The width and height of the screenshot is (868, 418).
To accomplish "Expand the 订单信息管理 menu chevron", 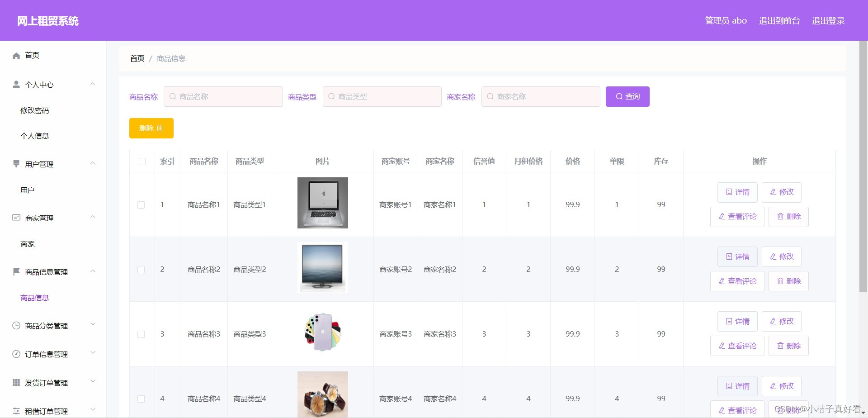I will tap(93, 352).
